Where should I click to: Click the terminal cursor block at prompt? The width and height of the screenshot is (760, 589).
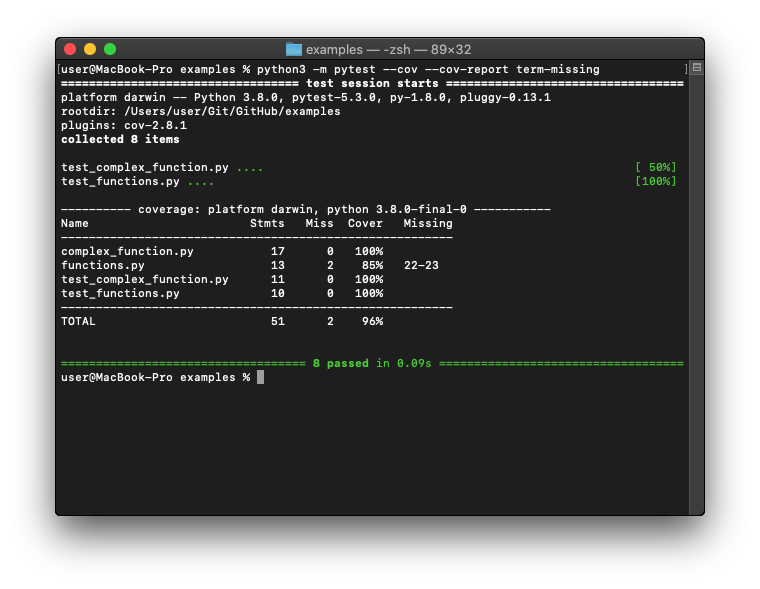(261, 377)
